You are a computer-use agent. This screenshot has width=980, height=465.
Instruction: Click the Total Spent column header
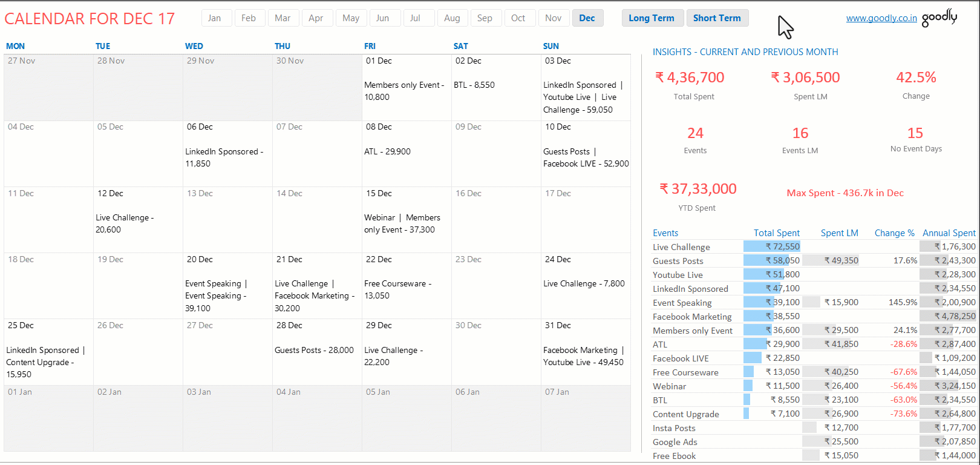[x=776, y=233]
